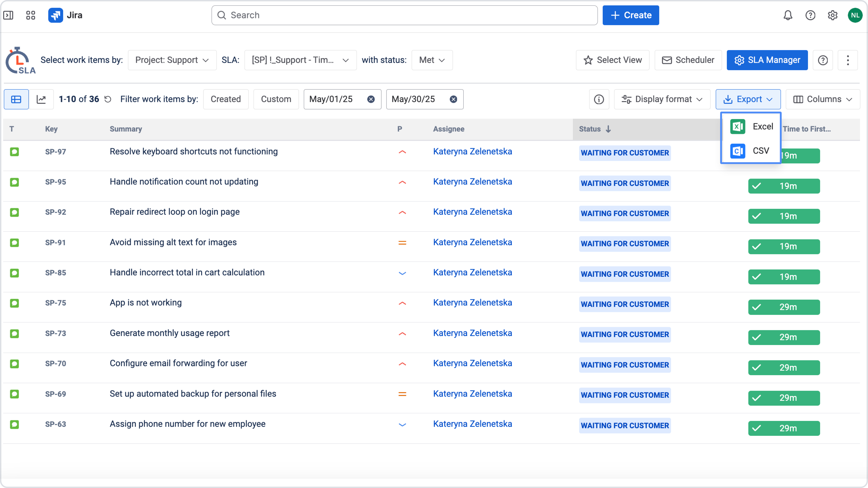The height and width of the screenshot is (488, 868).
Task: Select the Created filter
Action: (x=226, y=99)
